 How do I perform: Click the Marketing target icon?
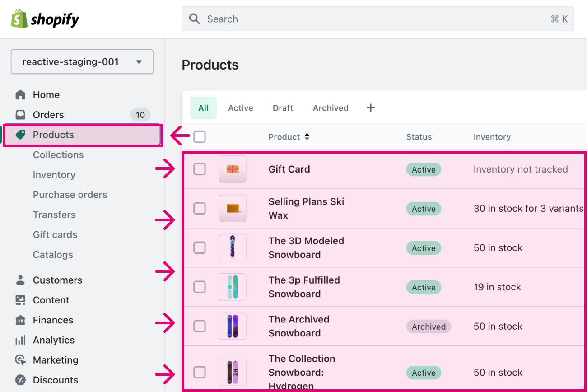click(20, 360)
